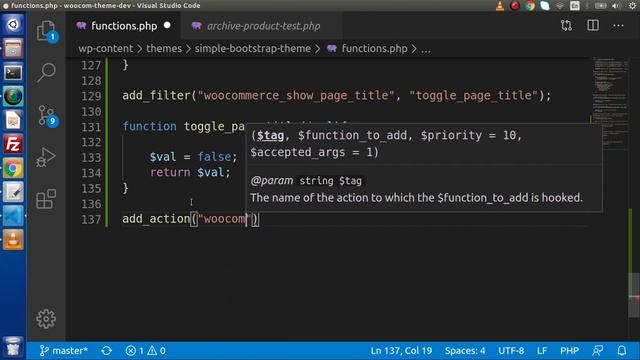
Task: Click line number 131 in the gutter
Action: pyautogui.click(x=91, y=127)
